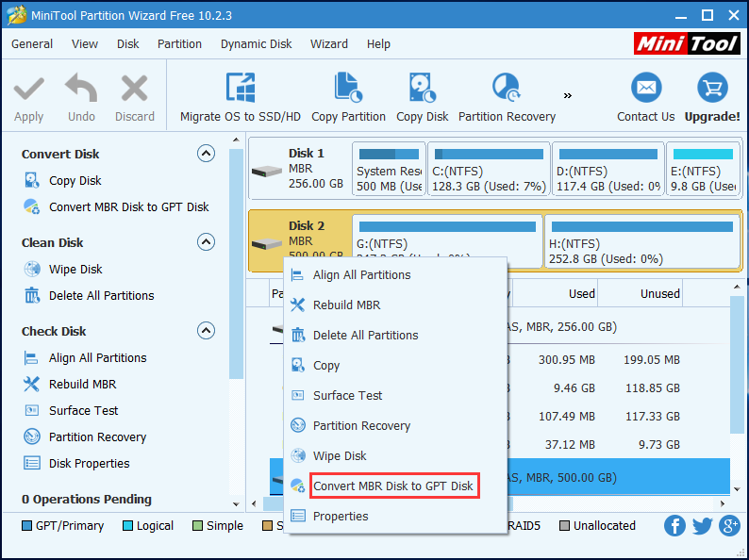Image resolution: width=749 pixels, height=560 pixels.
Task: Run Surface Test from the sidebar
Action: click(83, 410)
